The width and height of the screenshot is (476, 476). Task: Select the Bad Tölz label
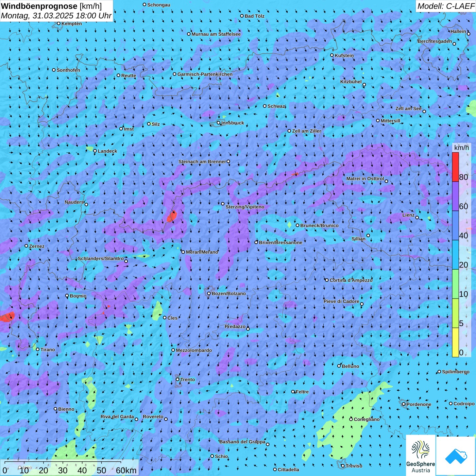pos(254,16)
